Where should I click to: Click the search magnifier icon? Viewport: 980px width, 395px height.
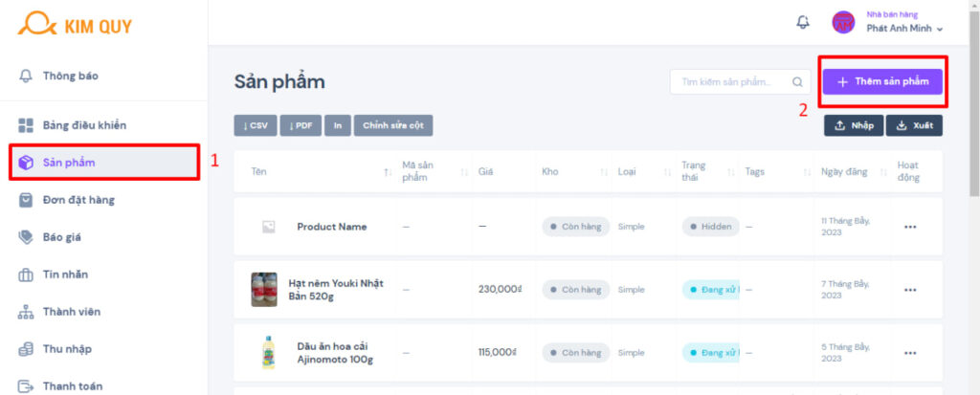click(x=797, y=82)
